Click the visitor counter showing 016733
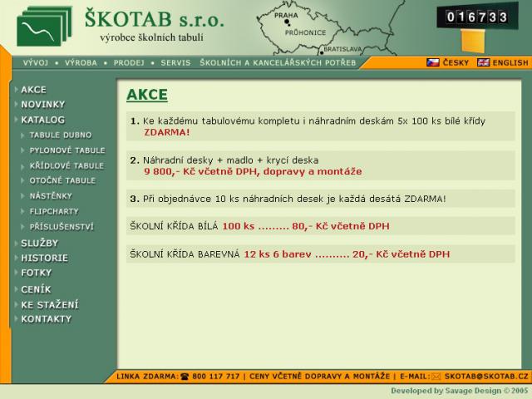 477,17
